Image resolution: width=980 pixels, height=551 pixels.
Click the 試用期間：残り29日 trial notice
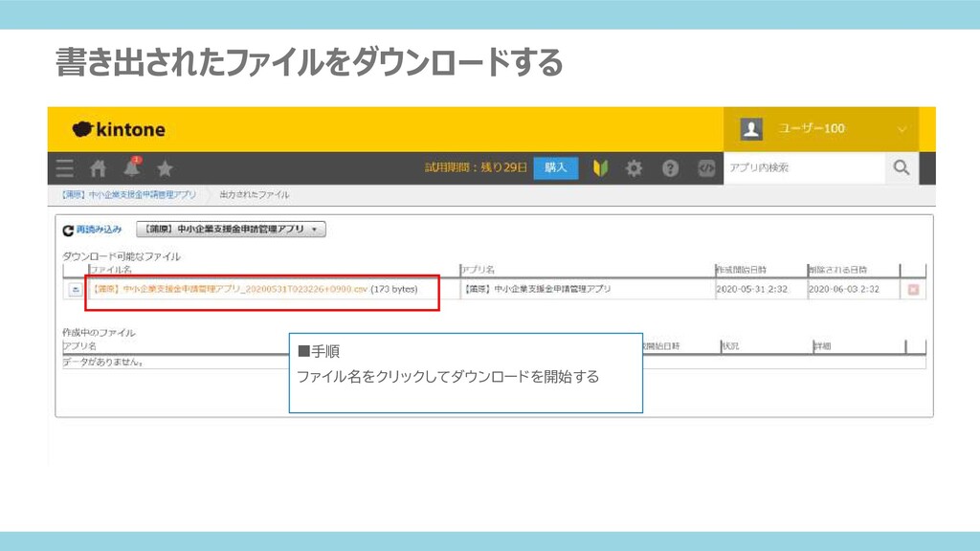tap(477, 167)
